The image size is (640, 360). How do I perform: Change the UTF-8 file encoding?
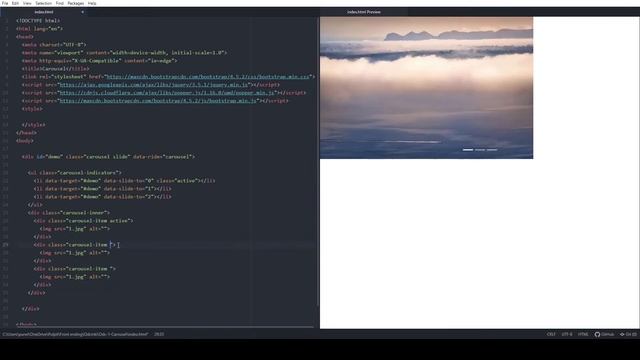tap(567, 334)
